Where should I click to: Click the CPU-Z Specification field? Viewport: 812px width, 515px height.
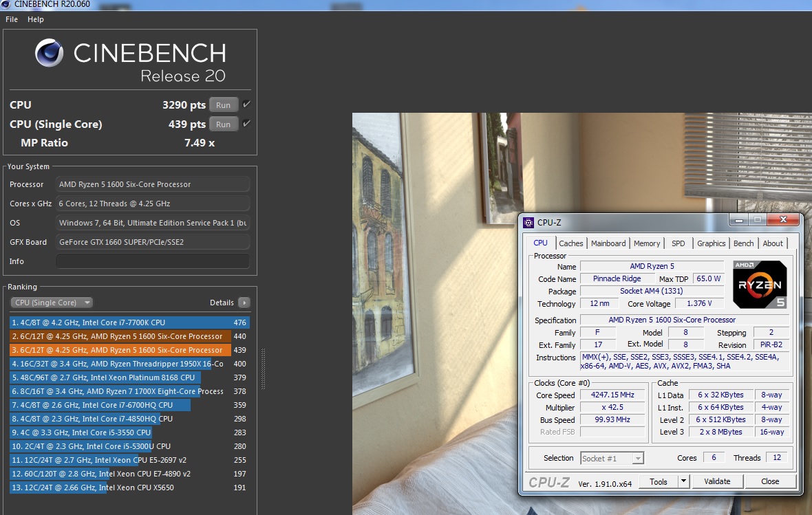(685, 320)
